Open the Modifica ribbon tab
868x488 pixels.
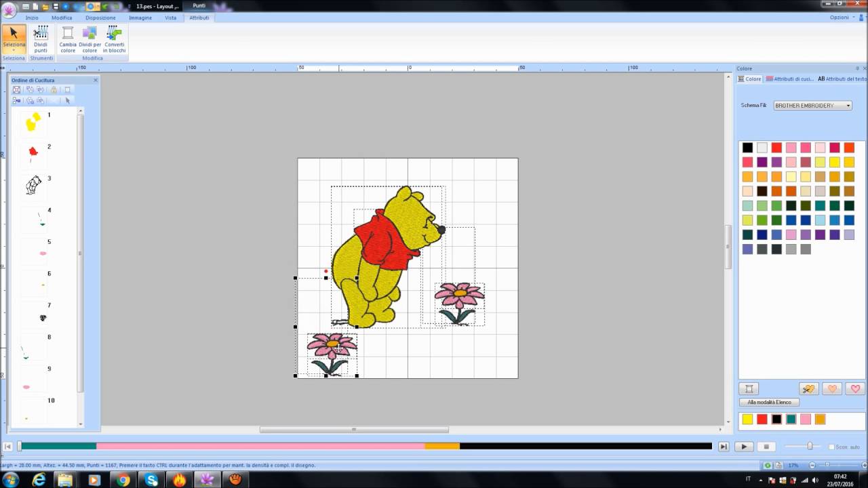[x=62, y=18]
